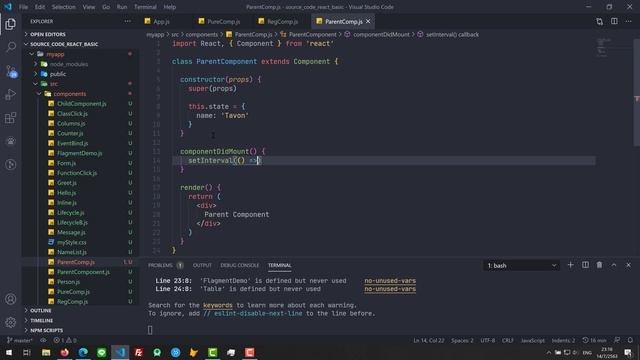Open the Extensions view
The image size is (640, 360).
[x=11, y=118]
